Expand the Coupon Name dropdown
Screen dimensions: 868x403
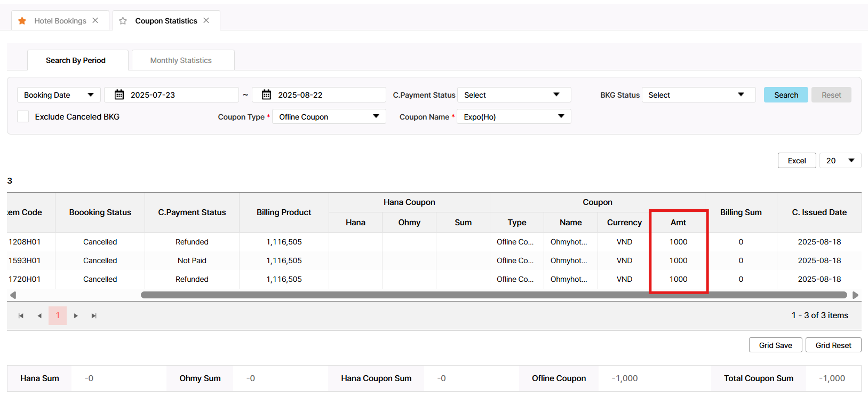(x=514, y=116)
